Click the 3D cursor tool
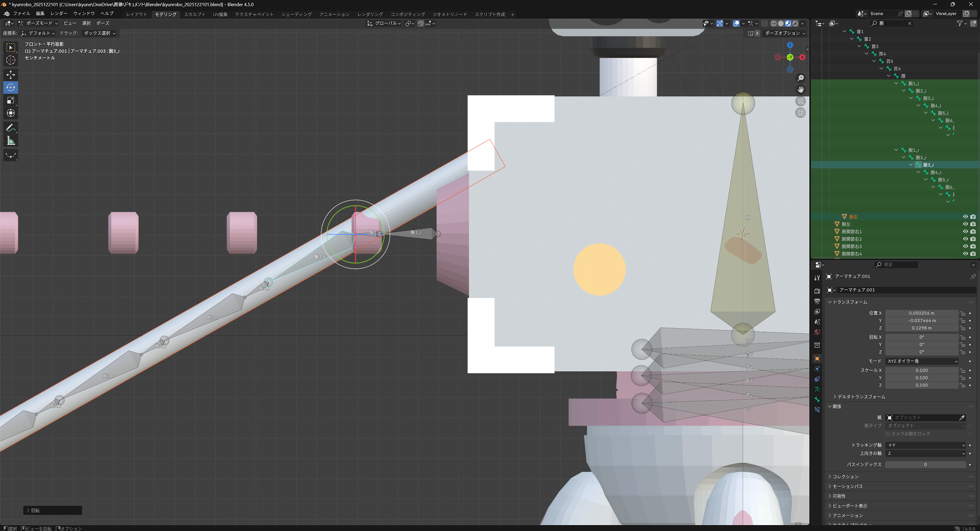The height and width of the screenshot is (531, 980). click(x=11, y=60)
